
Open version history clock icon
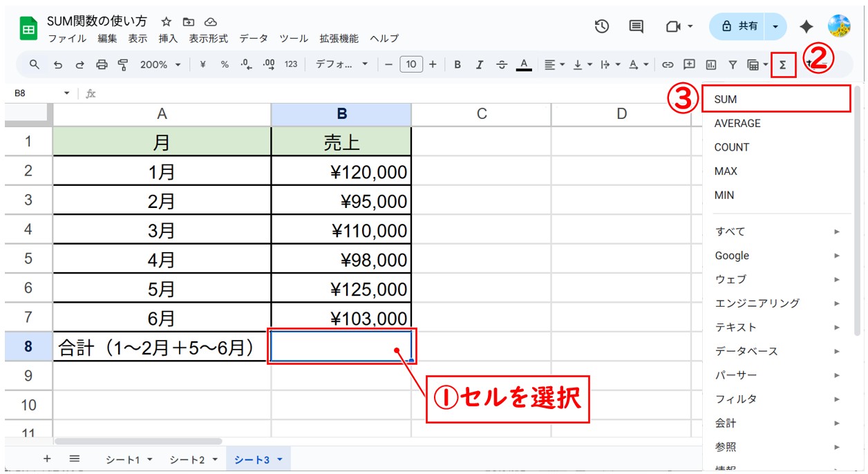pyautogui.click(x=602, y=26)
